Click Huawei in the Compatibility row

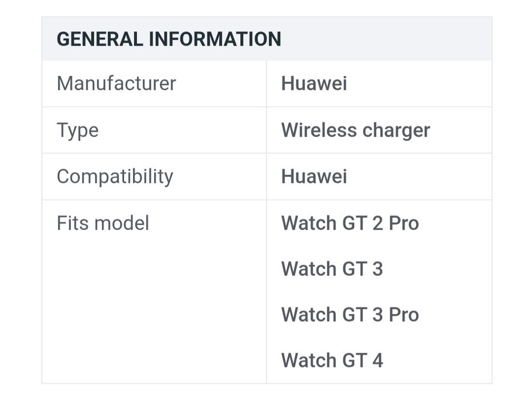(314, 177)
